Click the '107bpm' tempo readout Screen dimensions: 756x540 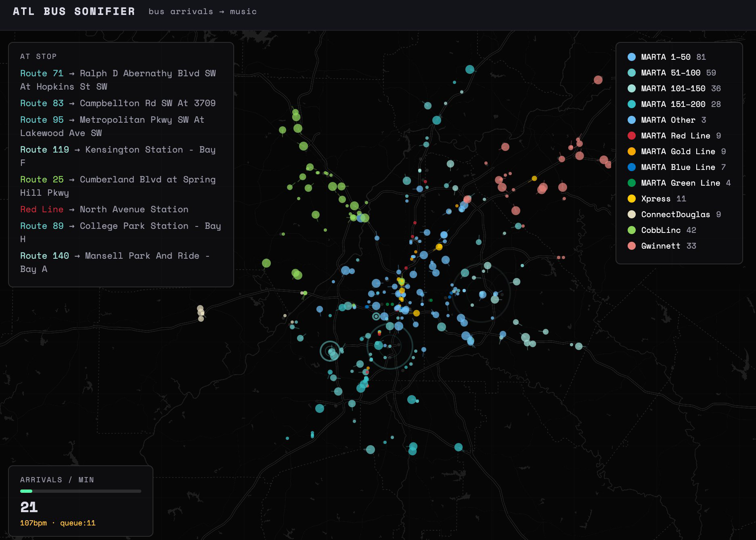tap(34, 523)
